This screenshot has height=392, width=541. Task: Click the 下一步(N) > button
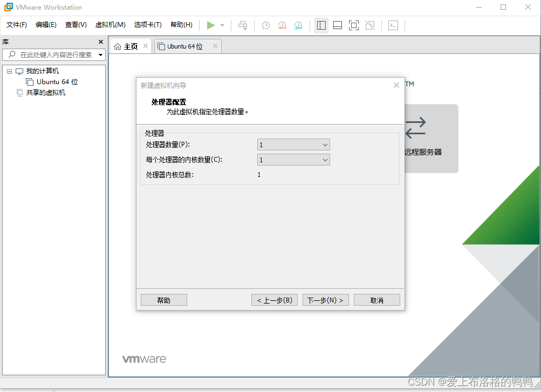[x=325, y=300]
